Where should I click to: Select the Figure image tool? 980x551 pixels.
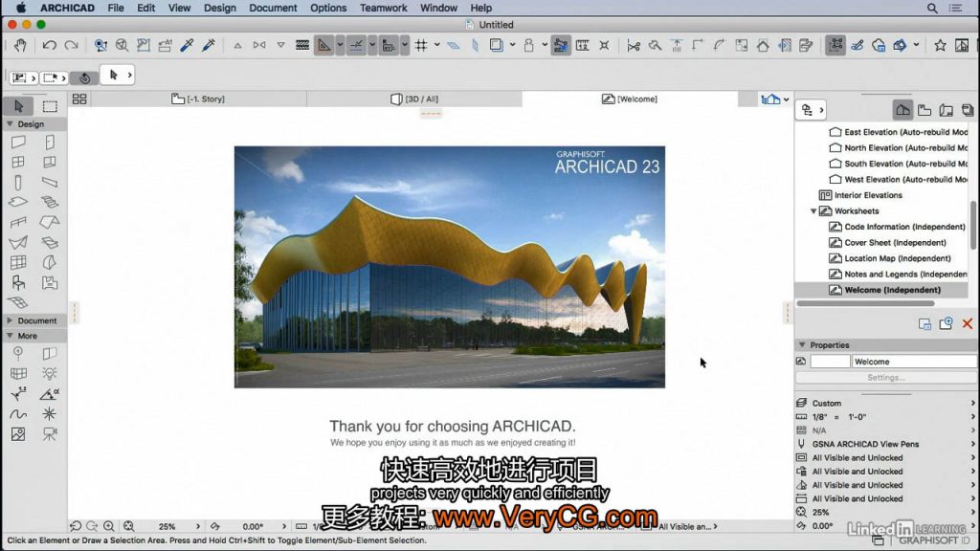coord(18,434)
